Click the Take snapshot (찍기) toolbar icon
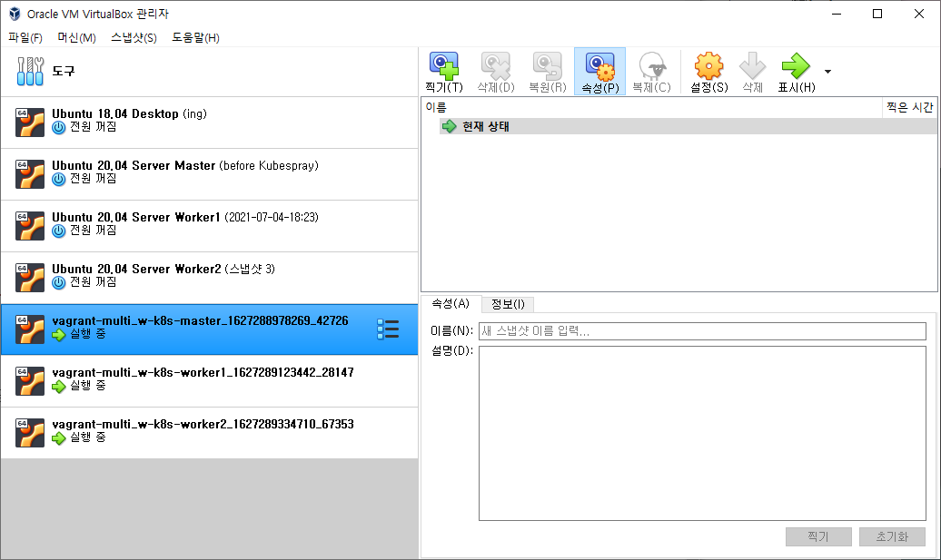The width and height of the screenshot is (941, 560). click(x=444, y=65)
